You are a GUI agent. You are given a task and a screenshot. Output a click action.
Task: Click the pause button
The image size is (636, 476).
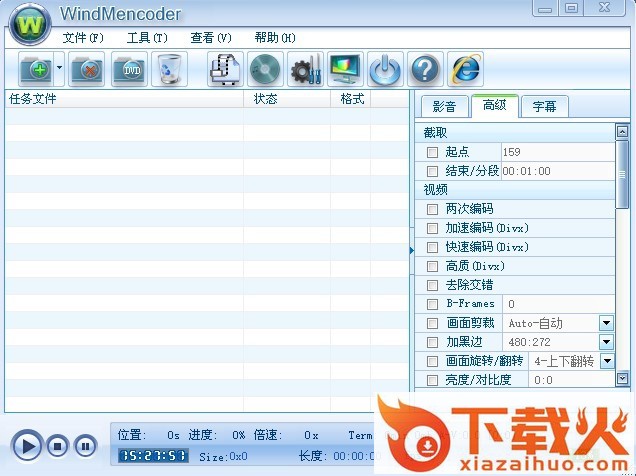click(85, 446)
